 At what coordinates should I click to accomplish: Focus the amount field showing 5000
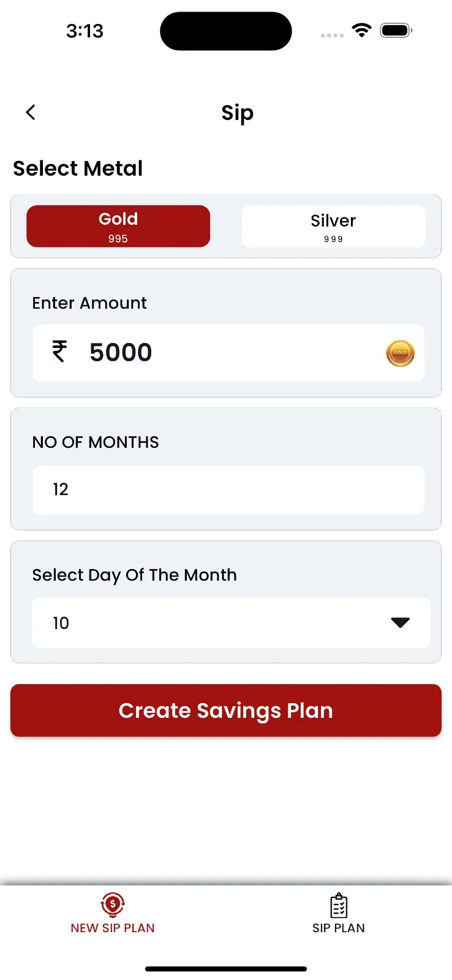228,353
